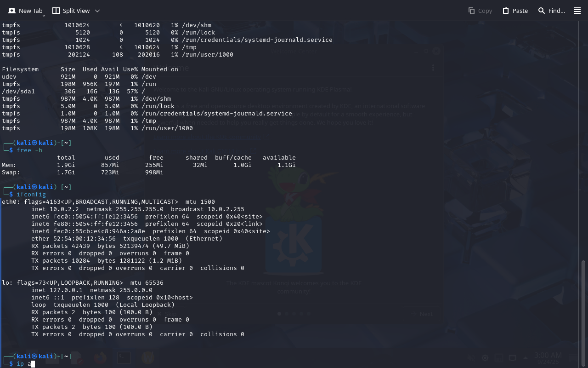Expand the Split View chevron menu
Screen dimensions: 588x368
[x=97, y=11]
